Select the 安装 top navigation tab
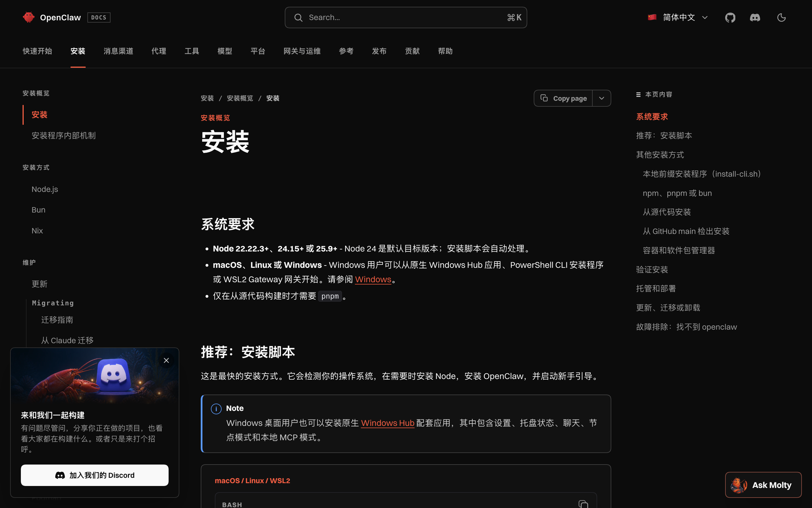The image size is (812, 508). pos(78,51)
